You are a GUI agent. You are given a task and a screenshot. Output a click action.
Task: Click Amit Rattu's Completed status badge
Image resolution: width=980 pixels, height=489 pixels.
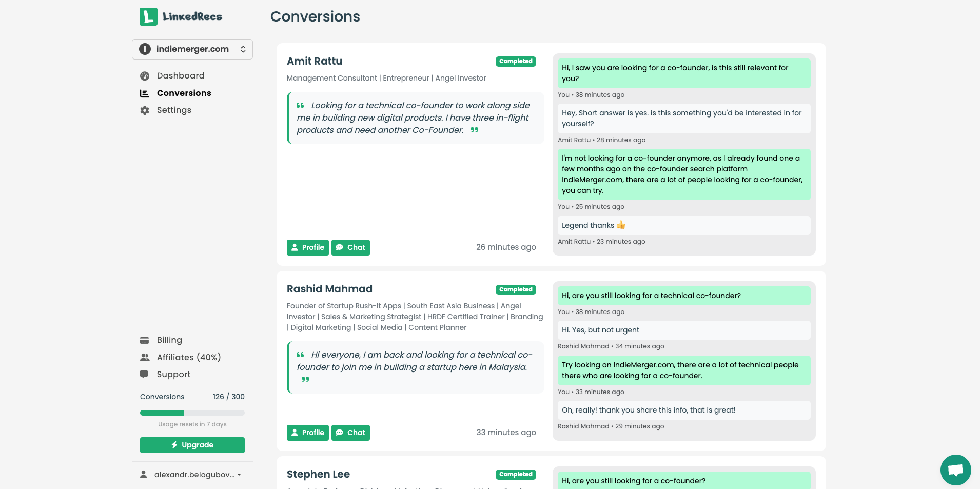(x=516, y=62)
